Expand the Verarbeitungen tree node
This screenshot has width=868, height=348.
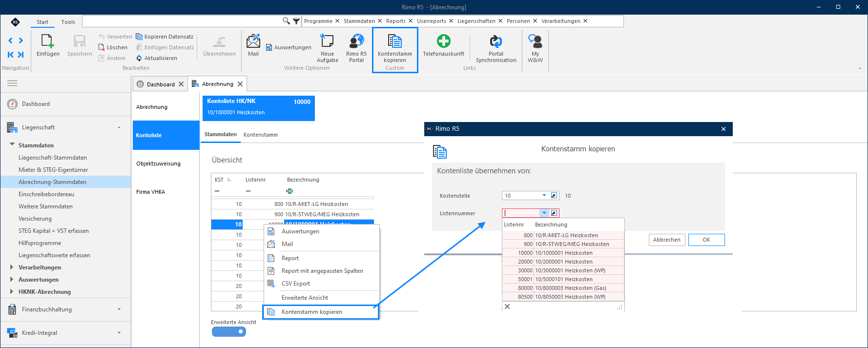(12, 267)
